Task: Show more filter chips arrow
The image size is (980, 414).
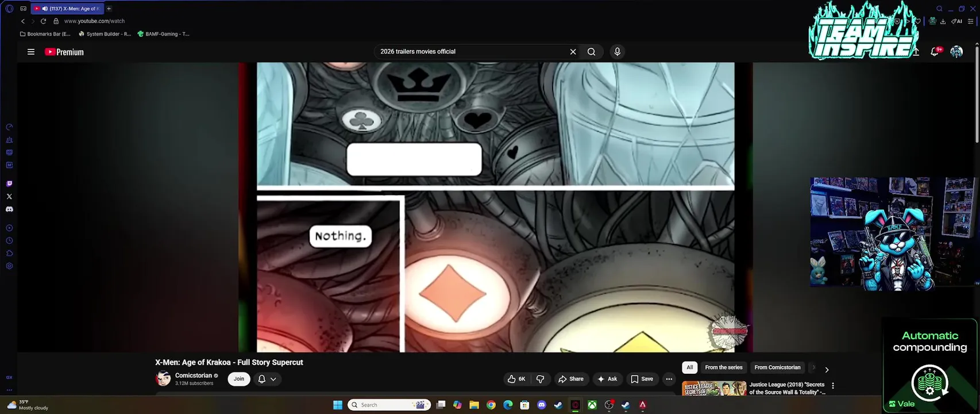Action: point(827,370)
